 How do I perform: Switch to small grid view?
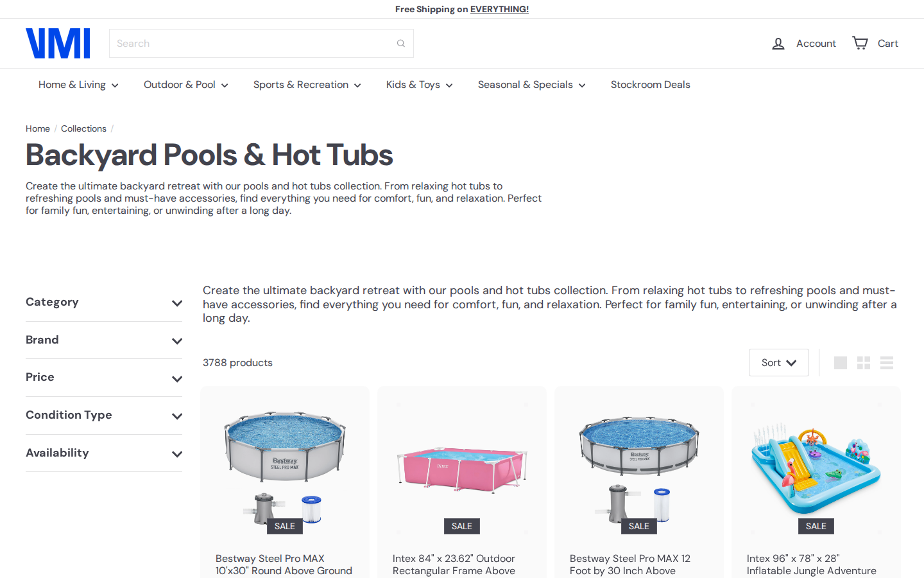(x=864, y=363)
